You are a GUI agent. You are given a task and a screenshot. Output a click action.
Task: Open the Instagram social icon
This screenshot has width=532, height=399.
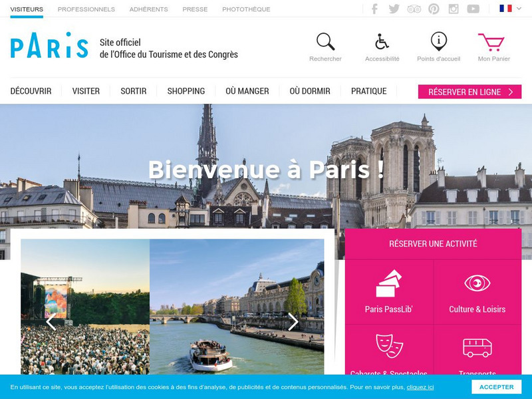click(x=454, y=9)
